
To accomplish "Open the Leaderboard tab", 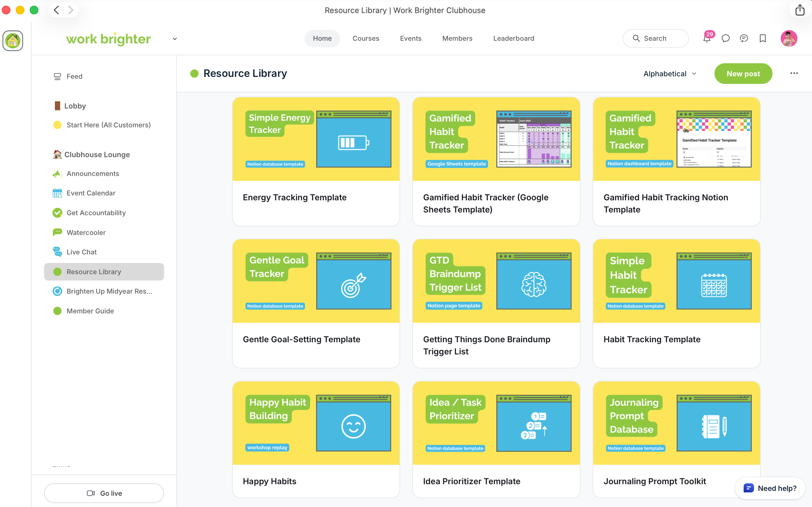I will coord(513,39).
